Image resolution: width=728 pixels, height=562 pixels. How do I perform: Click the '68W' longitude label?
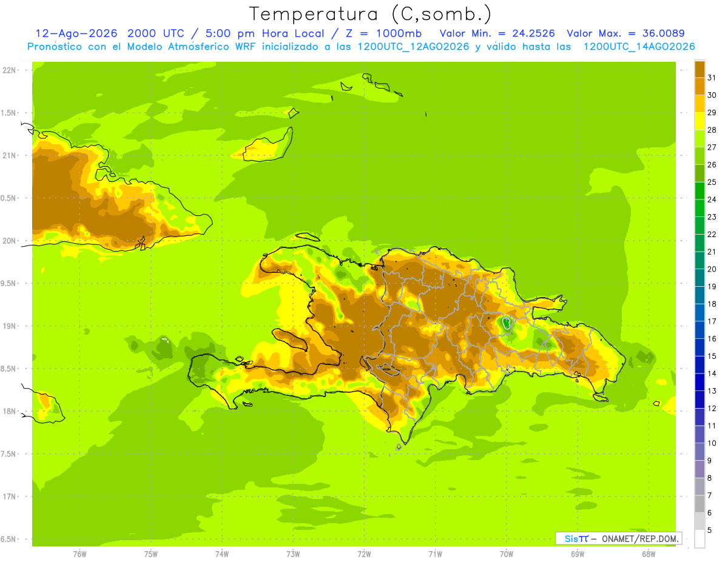click(649, 554)
